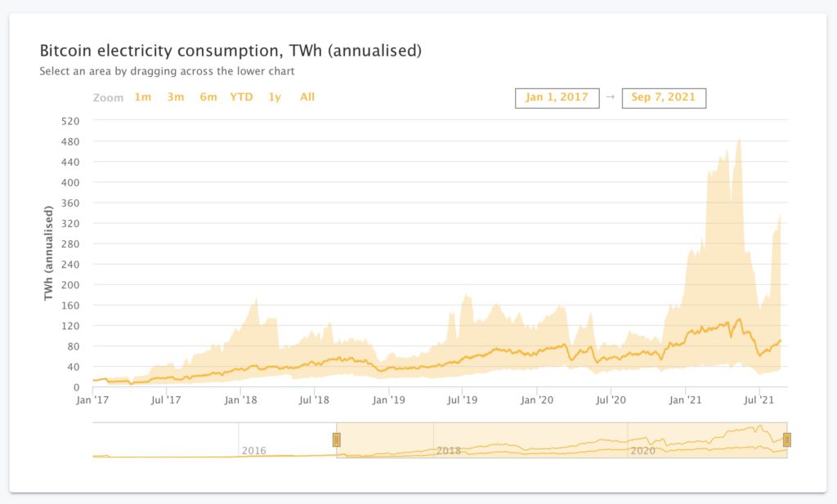Screen dimensions: 837x504
Task: Select the 3m zoom range
Action: (x=176, y=97)
